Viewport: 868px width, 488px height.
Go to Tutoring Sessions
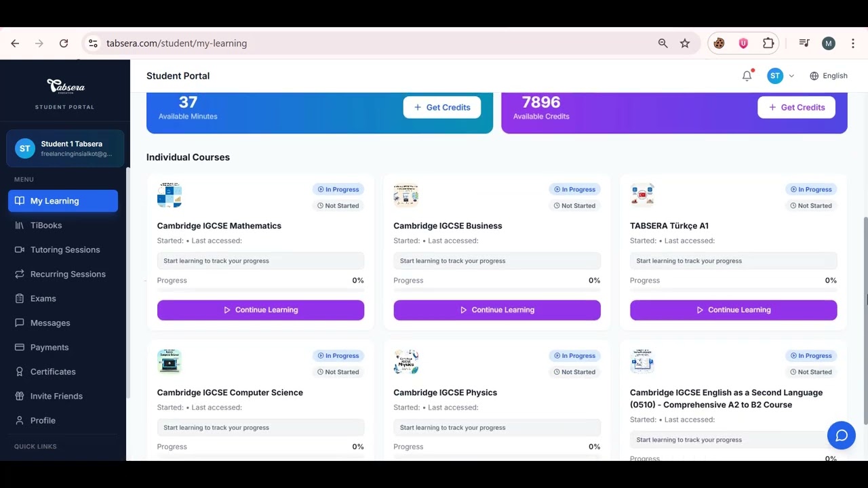[x=63, y=249]
